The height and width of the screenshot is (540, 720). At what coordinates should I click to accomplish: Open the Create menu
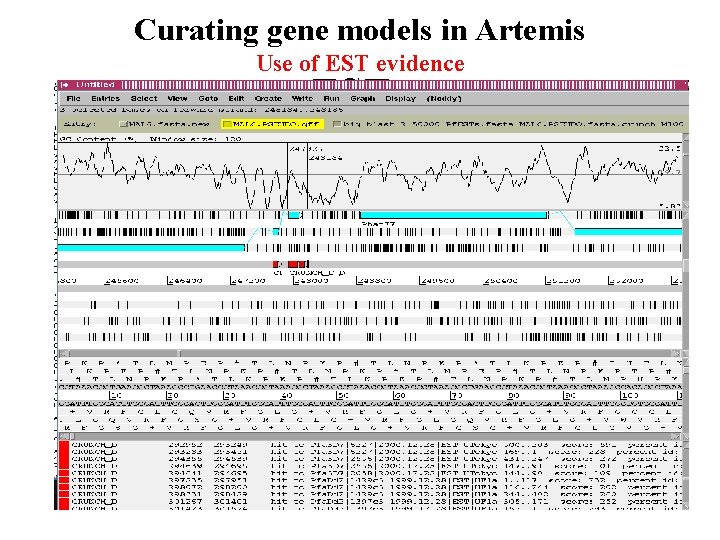point(268,98)
